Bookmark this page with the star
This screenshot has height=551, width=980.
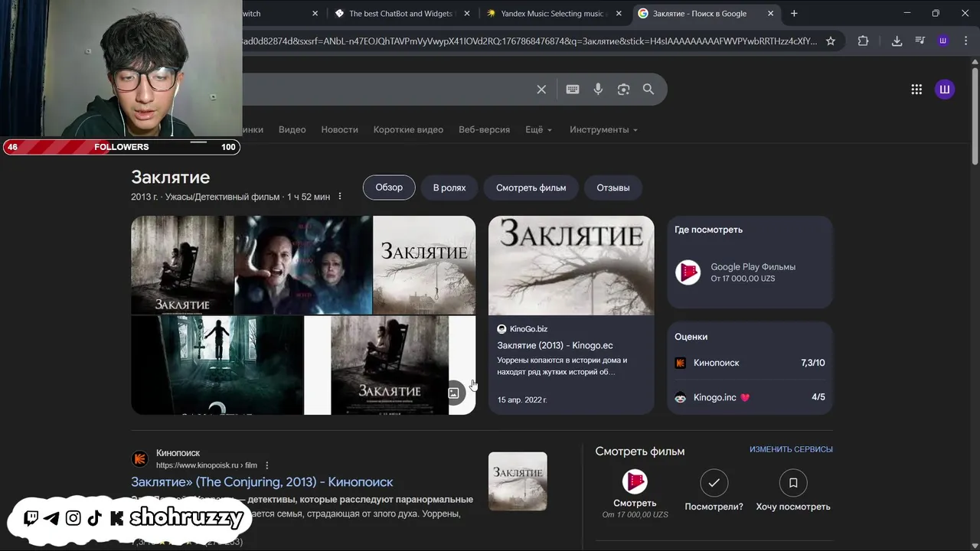(x=831, y=41)
